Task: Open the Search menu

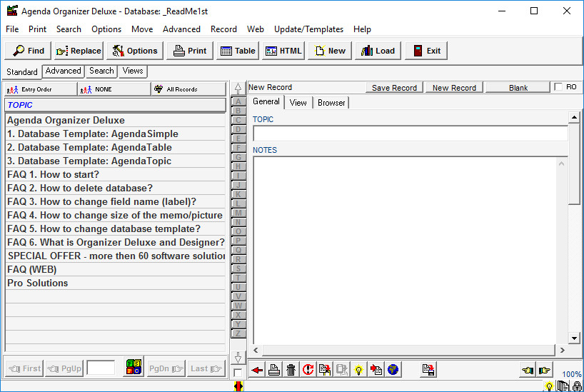Action: click(69, 29)
